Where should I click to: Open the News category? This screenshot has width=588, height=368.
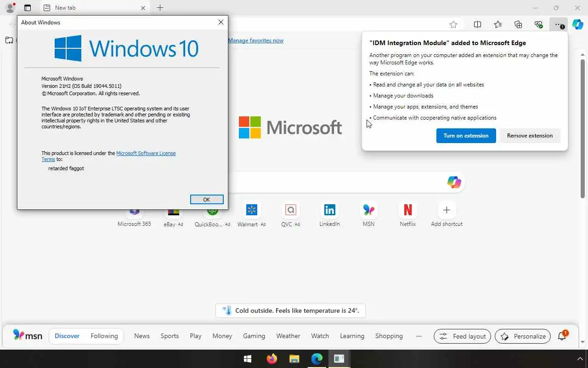[142, 336]
